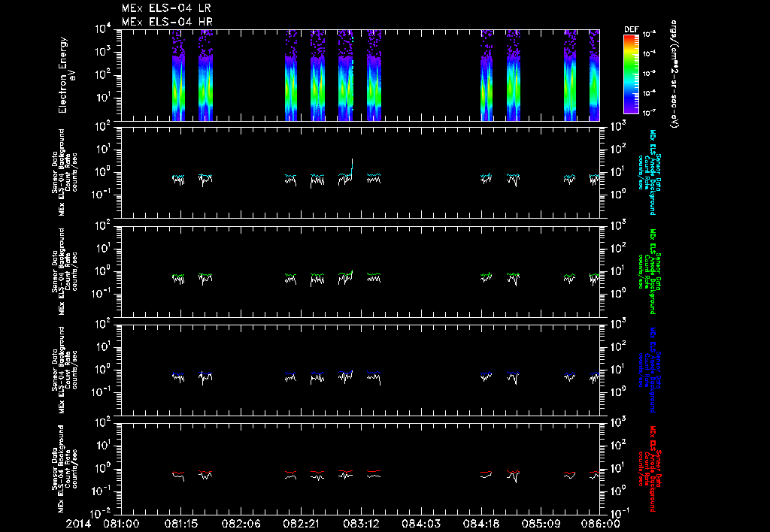
Task: Click the spectrogram burst at 084:18
Action: (x=487, y=75)
